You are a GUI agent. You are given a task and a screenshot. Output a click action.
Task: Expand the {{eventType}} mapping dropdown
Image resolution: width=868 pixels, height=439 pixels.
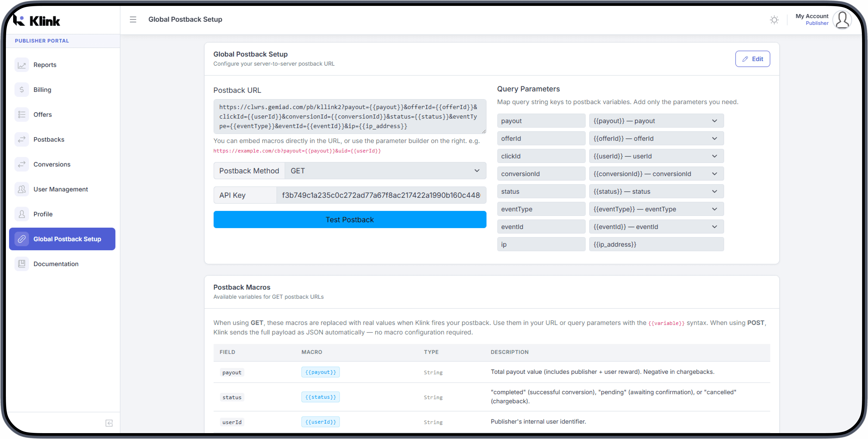pyautogui.click(x=656, y=209)
